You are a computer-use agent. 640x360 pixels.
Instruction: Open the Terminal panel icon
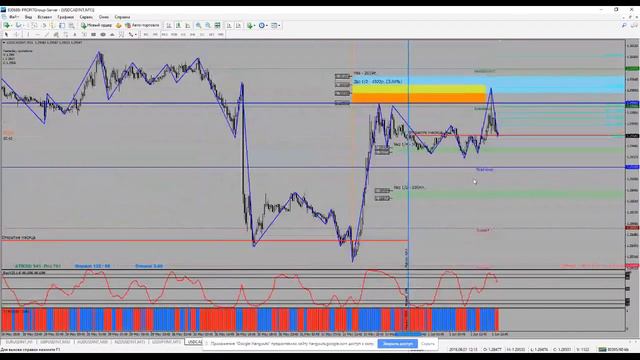(62, 25)
